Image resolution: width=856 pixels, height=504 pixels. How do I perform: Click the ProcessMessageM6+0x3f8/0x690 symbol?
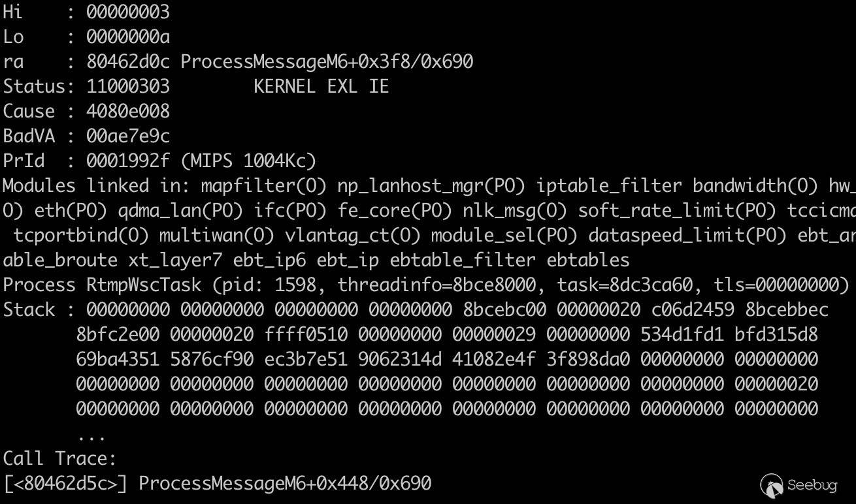click(x=327, y=62)
